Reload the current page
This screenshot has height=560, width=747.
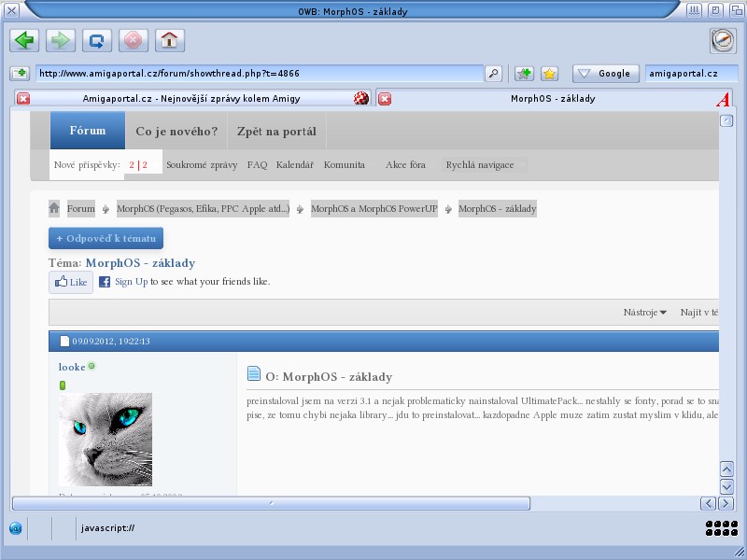coord(96,40)
